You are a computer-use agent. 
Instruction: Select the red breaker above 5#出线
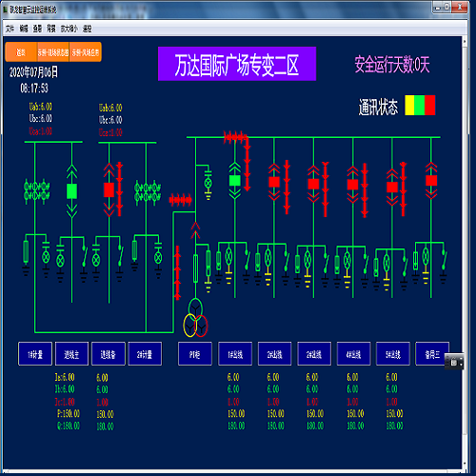(392, 187)
